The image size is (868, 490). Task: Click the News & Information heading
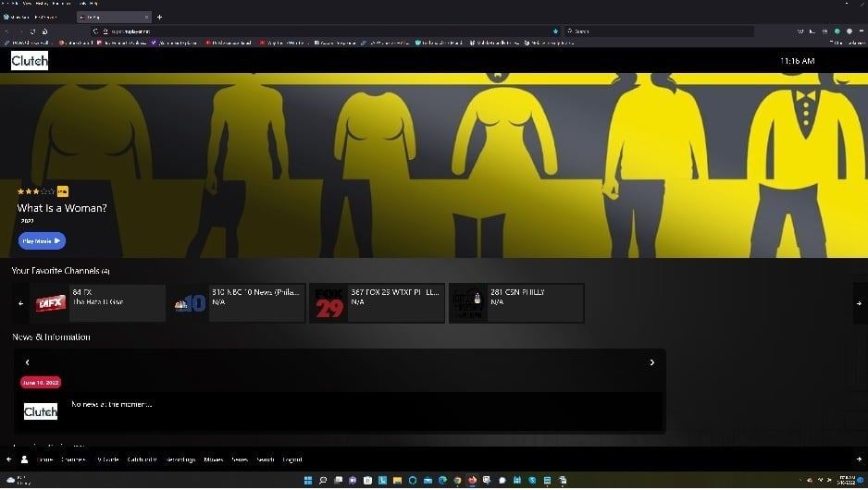point(51,337)
